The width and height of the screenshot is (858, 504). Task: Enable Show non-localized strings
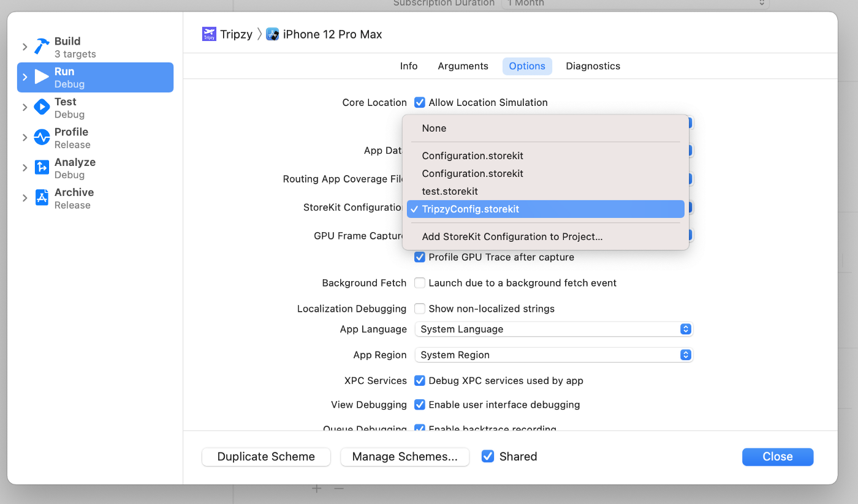pyautogui.click(x=420, y=309)
